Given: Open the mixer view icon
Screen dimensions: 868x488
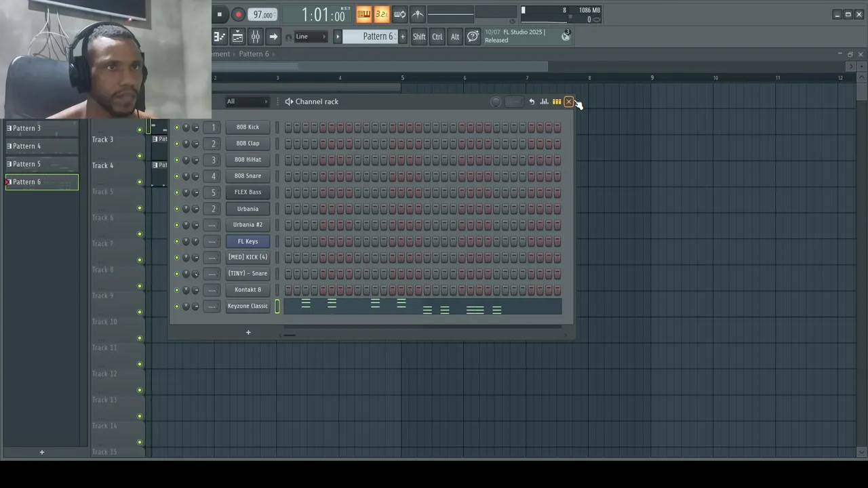Looking at the screenshot, I should 255,37.
